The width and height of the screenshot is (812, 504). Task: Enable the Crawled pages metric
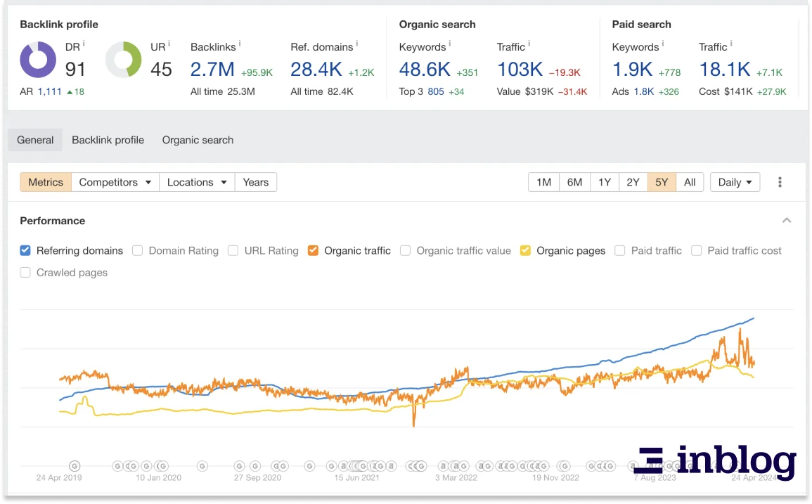click(25, 273)
